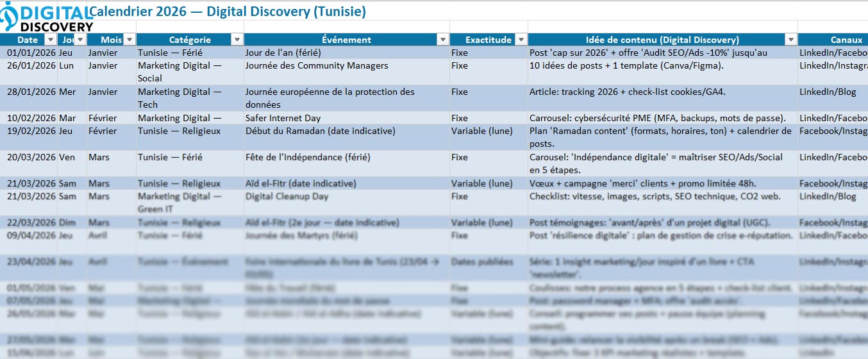Click 'Fête de l'Indépendance (férié)' cell
This screenshot has width=868, height=359.
click(x=347, y=163)
